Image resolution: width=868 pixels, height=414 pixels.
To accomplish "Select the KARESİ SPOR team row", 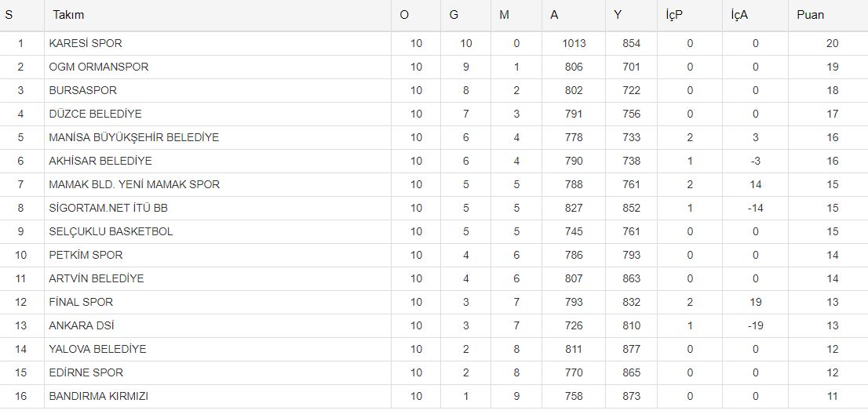I will point(86,43).
